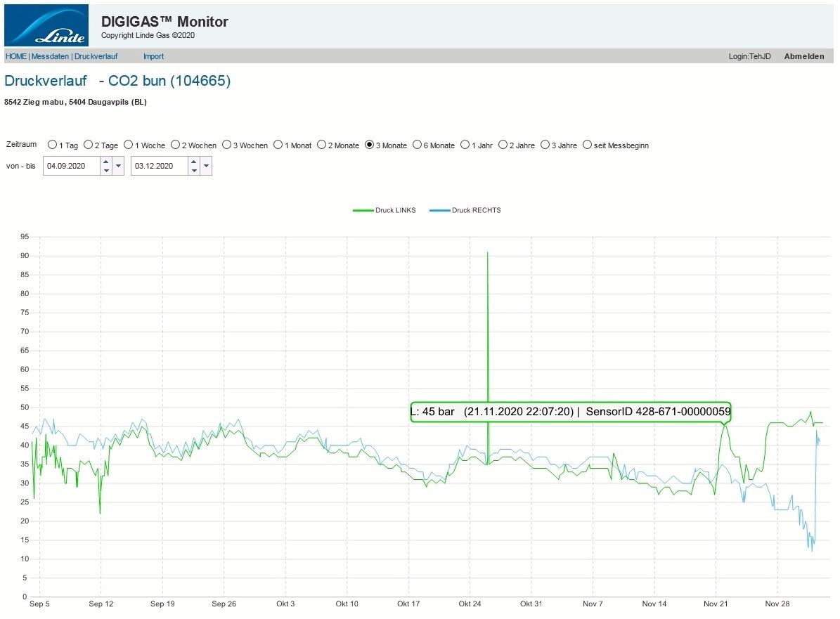Open the Import page

click(153, 56)
